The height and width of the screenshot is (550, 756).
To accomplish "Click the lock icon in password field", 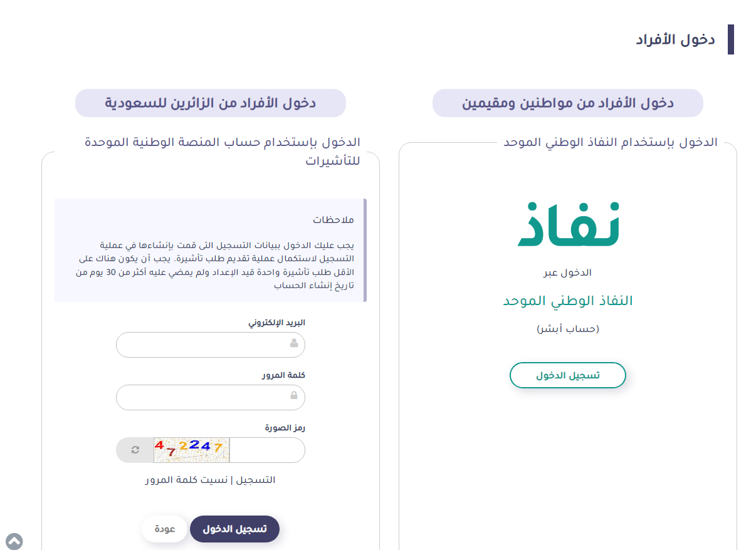I will pos(294,396).
